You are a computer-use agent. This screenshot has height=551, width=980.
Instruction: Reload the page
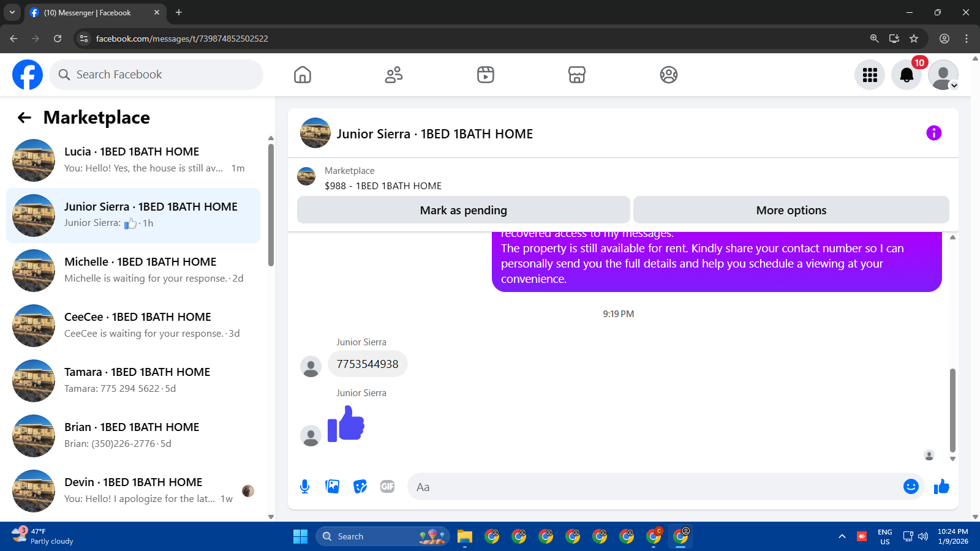coord(58,39)
